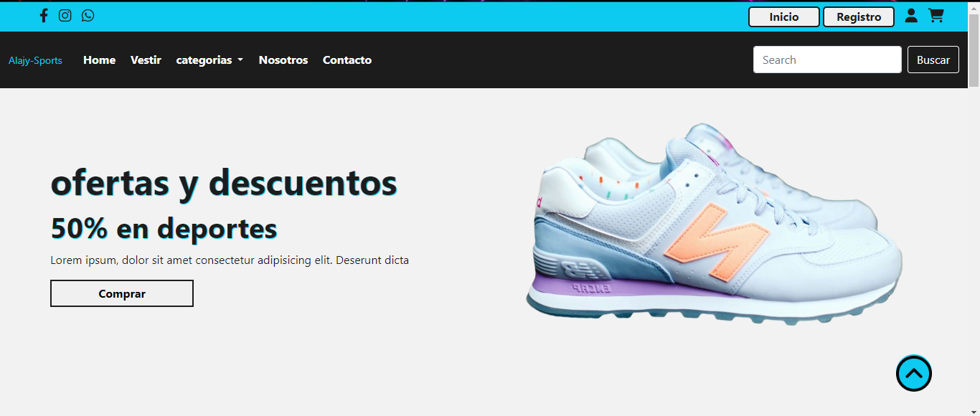Open the Vestir menu item

(146, 60)
